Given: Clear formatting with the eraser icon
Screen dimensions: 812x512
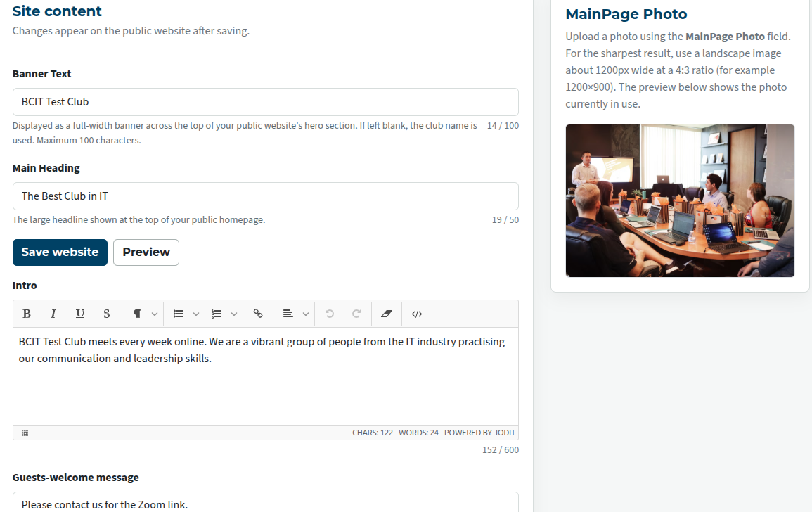Looking at the screenshot, I should (x=387, y=314).
